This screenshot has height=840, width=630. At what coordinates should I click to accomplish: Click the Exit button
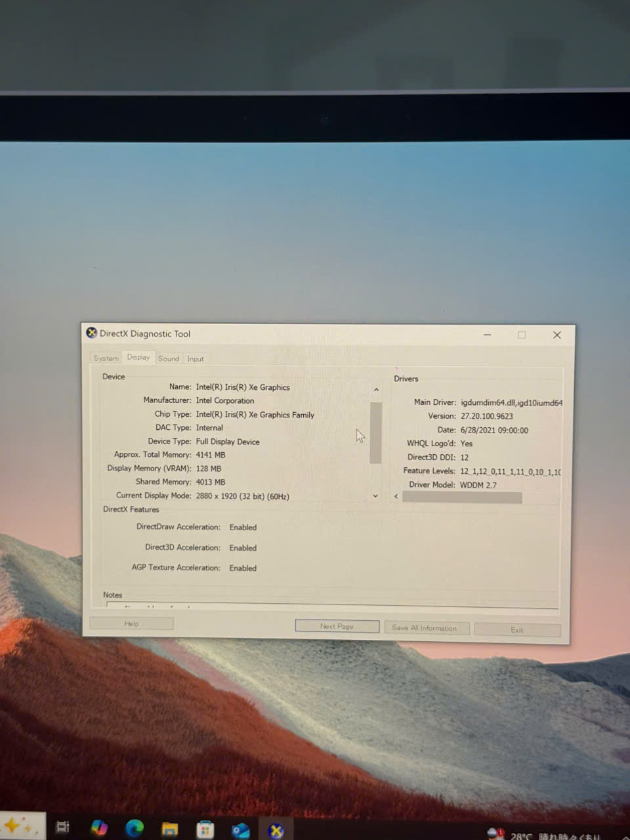tap(517, 629)
